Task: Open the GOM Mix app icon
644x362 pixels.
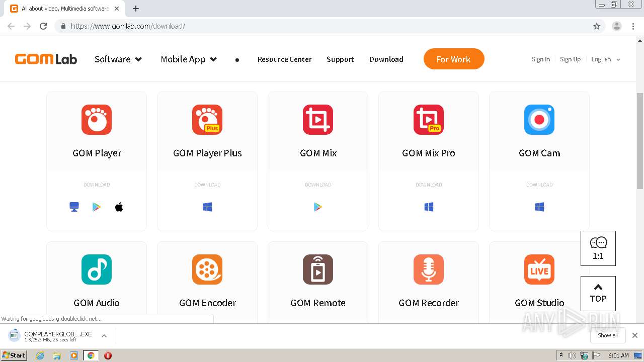Action: coord(318,120)
